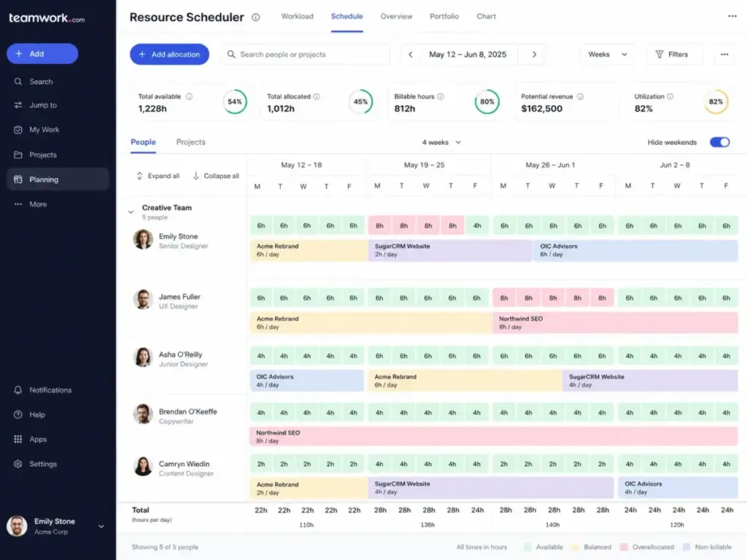This screenshot has height=560, width=747.
Task: Open the Weeks dropdown
Action: click(x=608, y=54)
